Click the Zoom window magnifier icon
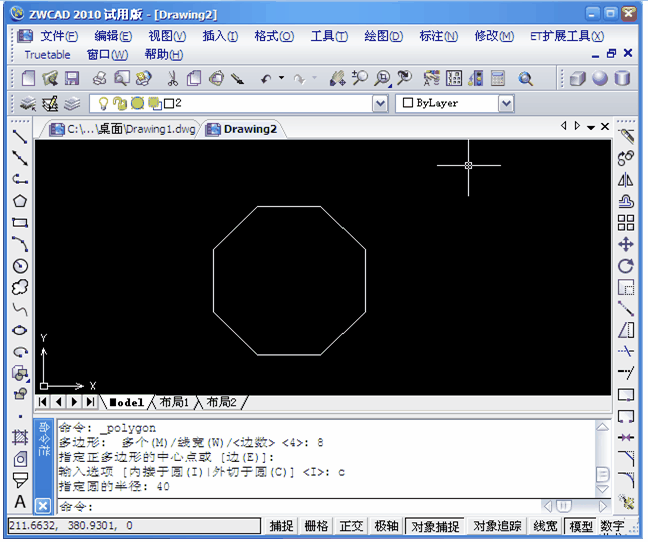Image resolution: width=648 pixels, height=542 pixels. click(382, 78)
